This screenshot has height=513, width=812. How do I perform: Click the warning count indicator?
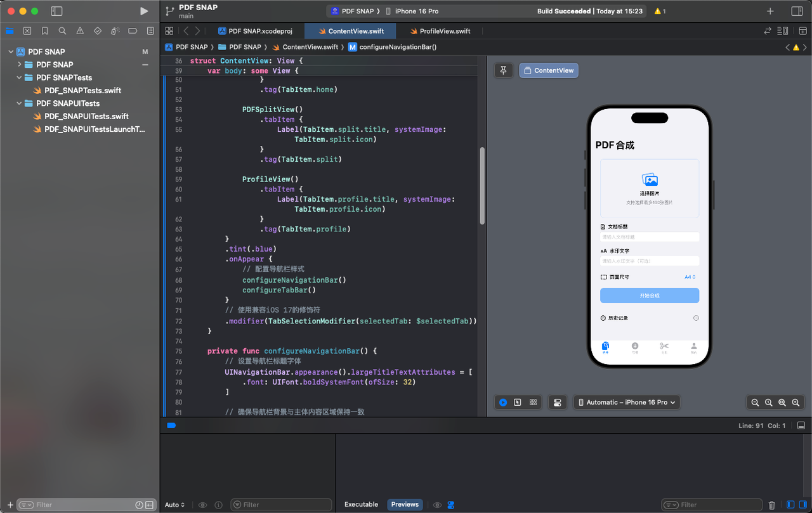(x=660, y=11)
